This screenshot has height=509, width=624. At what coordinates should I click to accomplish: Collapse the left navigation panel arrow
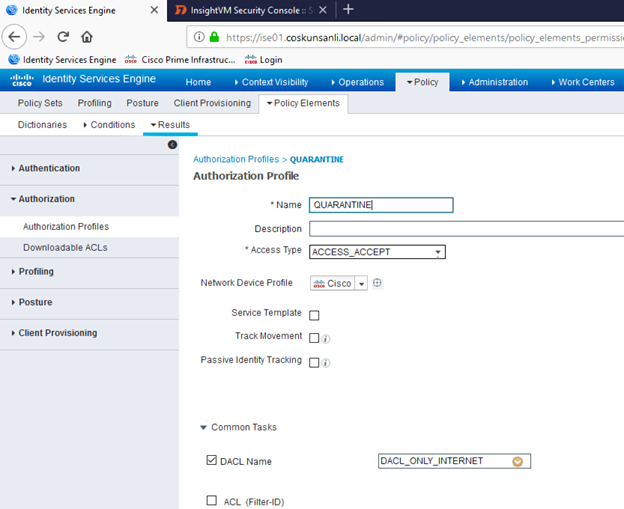(172, 144)
